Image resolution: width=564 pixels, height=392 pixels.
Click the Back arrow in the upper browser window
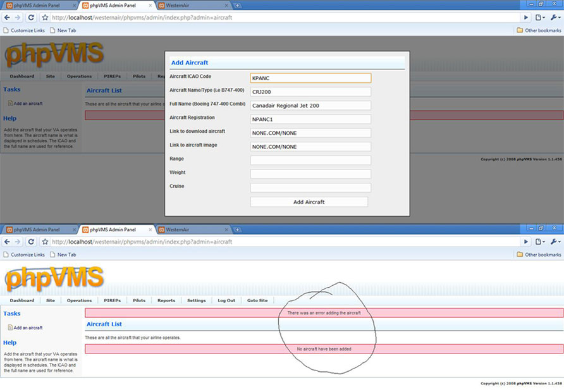coord(7,17)
